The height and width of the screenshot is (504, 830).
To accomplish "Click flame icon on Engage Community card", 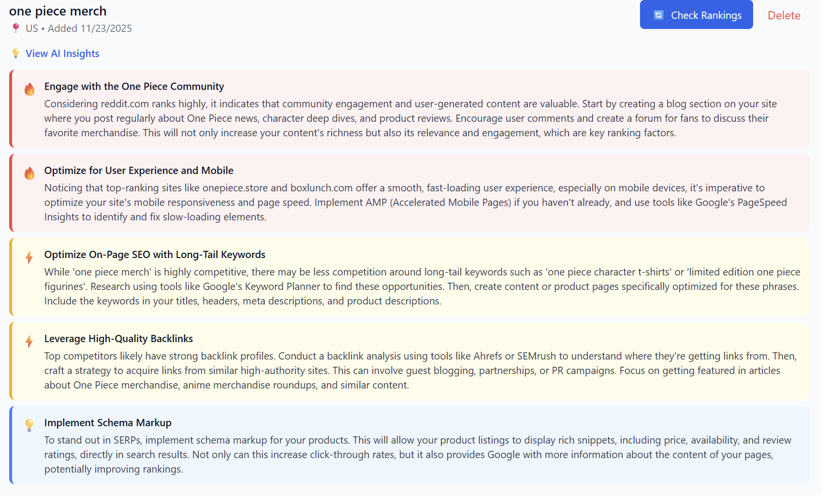I will pos(29,89).
